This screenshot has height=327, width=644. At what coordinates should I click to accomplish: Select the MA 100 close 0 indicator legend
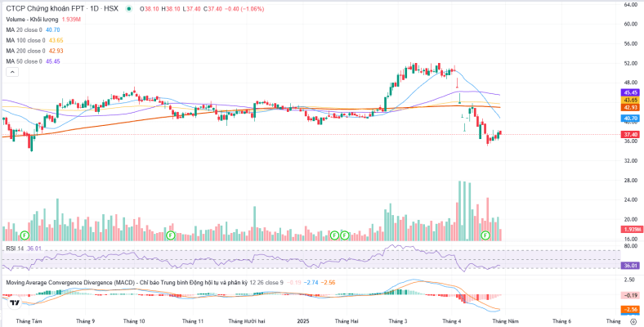pos(25,40)
